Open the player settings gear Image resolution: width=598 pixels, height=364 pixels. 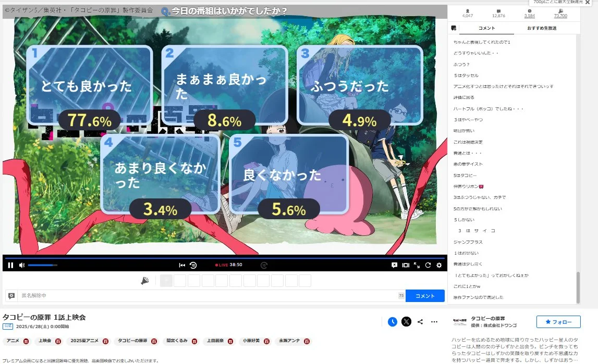pyautogui.click(x=439, y=265)
